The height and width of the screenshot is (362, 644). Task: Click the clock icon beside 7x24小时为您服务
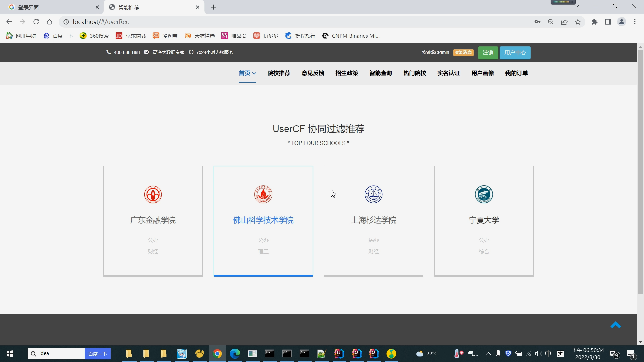191,52
